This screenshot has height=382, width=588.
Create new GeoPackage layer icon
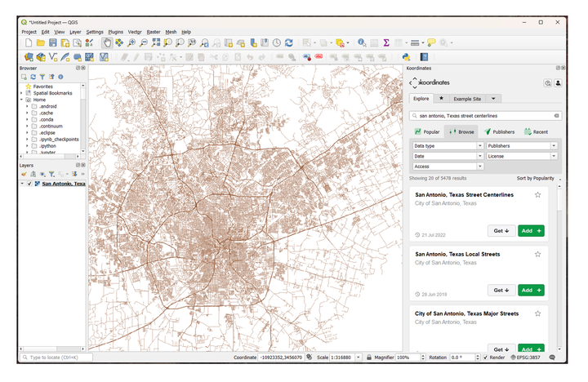click(41, 57)
